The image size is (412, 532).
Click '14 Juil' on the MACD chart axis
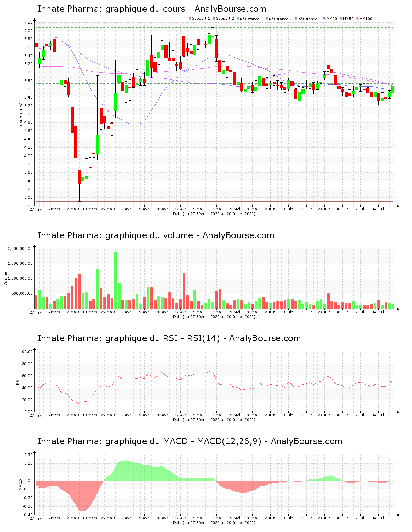[378, 518]
